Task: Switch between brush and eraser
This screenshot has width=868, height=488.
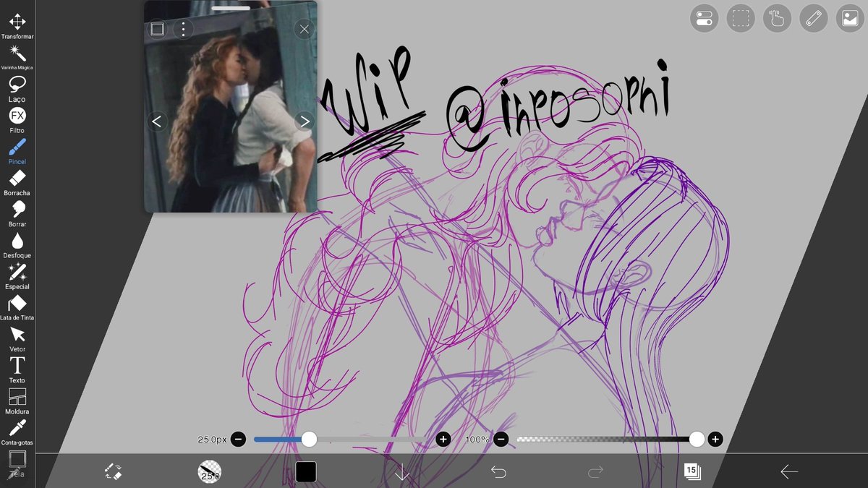Action: [x=112, y=472]
